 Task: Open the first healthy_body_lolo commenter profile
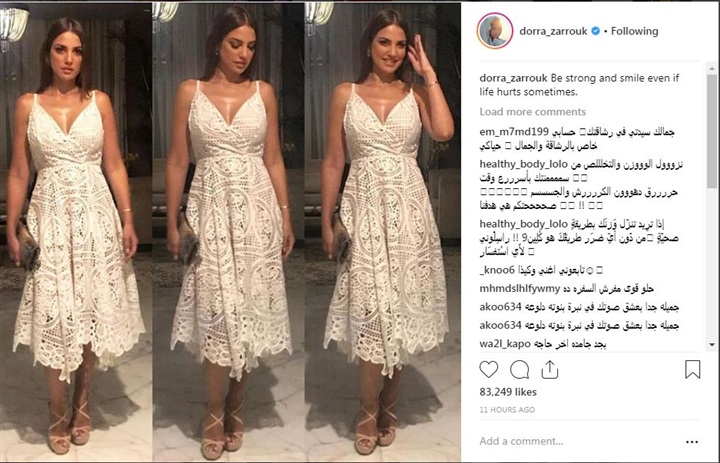tap(523, 164)
